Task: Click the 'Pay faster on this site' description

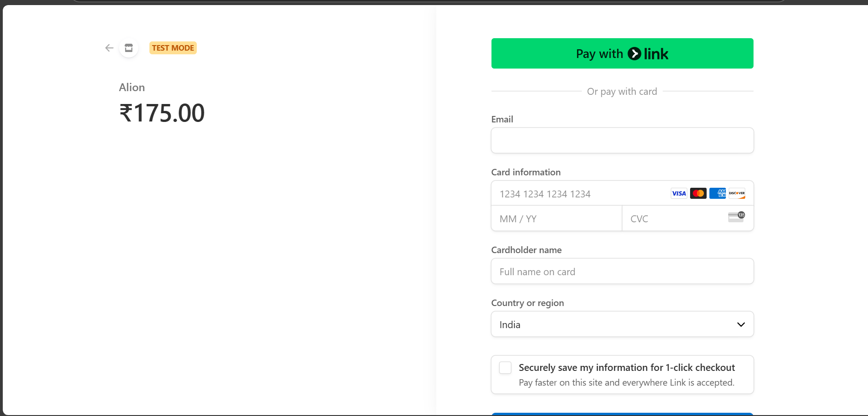Action: [x=627, y=382]
